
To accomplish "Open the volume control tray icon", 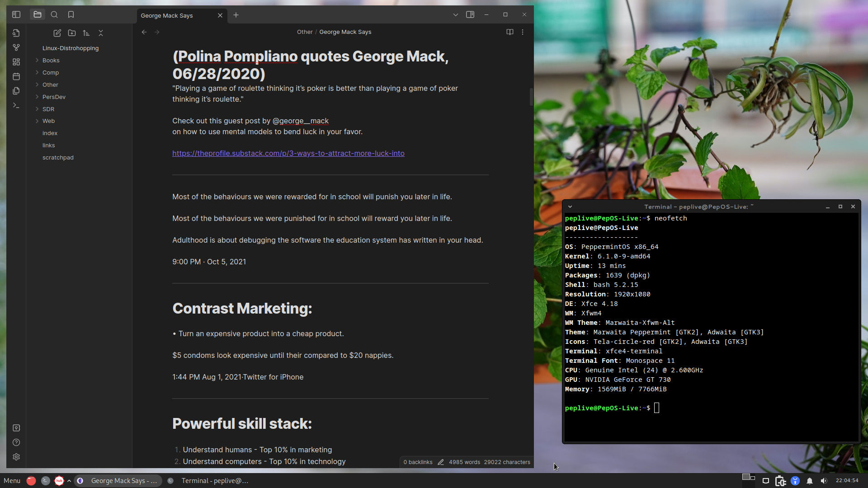I will point(824,481).
